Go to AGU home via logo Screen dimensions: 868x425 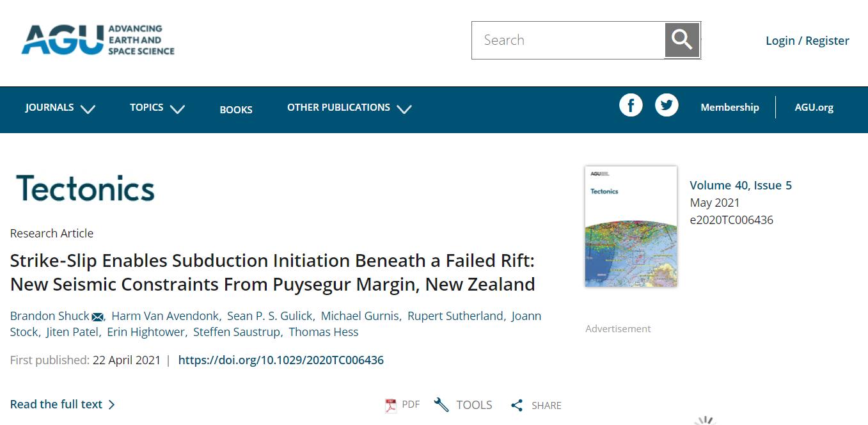98,40
